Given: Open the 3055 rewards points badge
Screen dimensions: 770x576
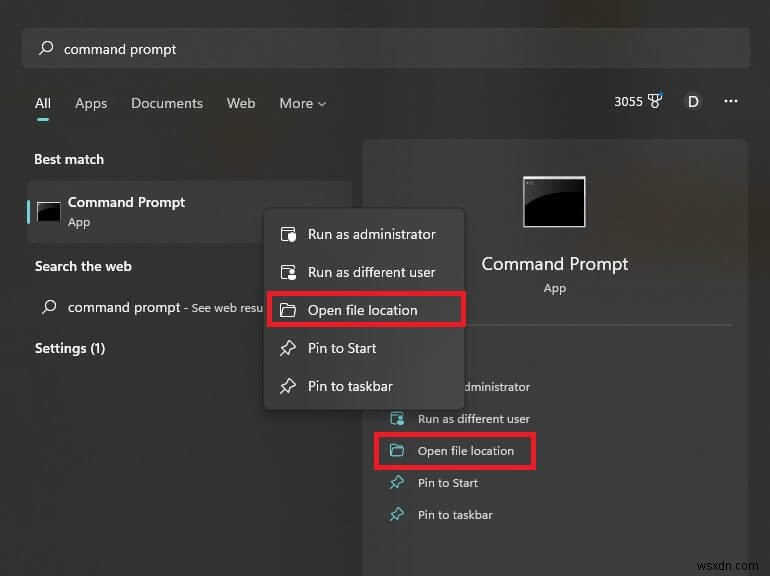Looking at the screenshot, I should (638, 101).
